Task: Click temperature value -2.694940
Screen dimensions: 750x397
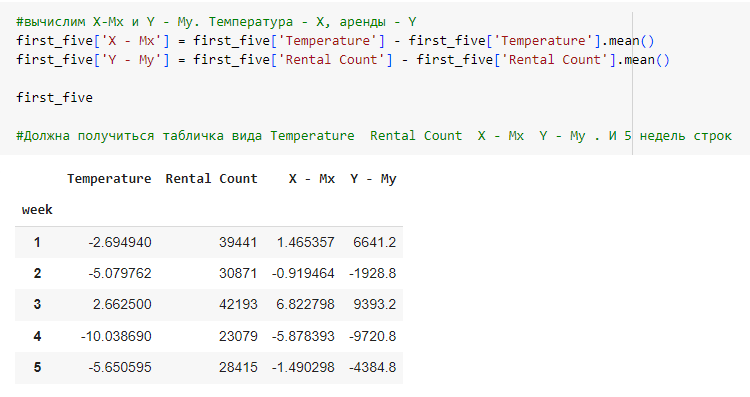Action: point(120,243)
